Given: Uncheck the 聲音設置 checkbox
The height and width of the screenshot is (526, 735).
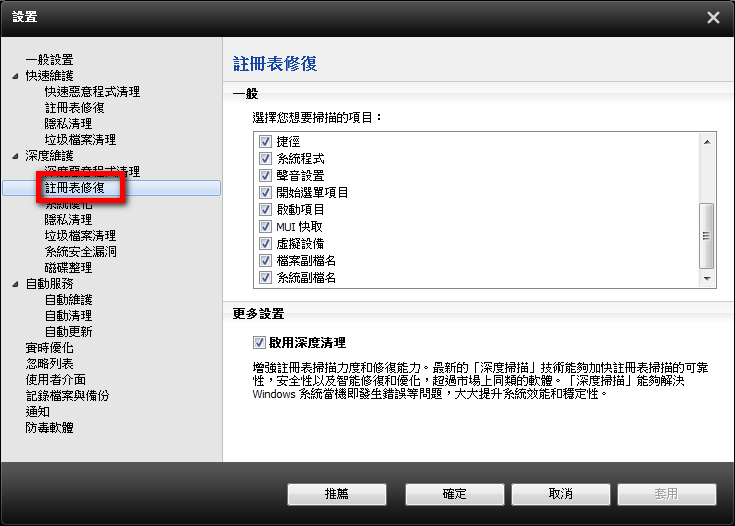Looking at the screenshot, I should coord(266,176).
